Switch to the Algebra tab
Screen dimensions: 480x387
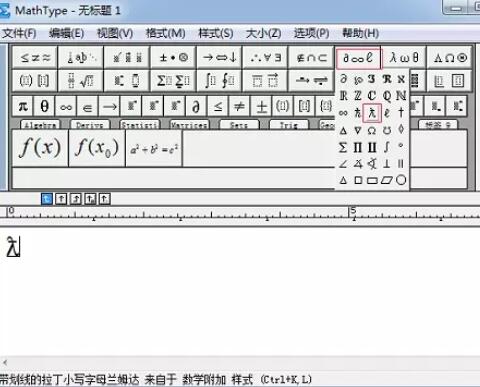pos(40,125)
